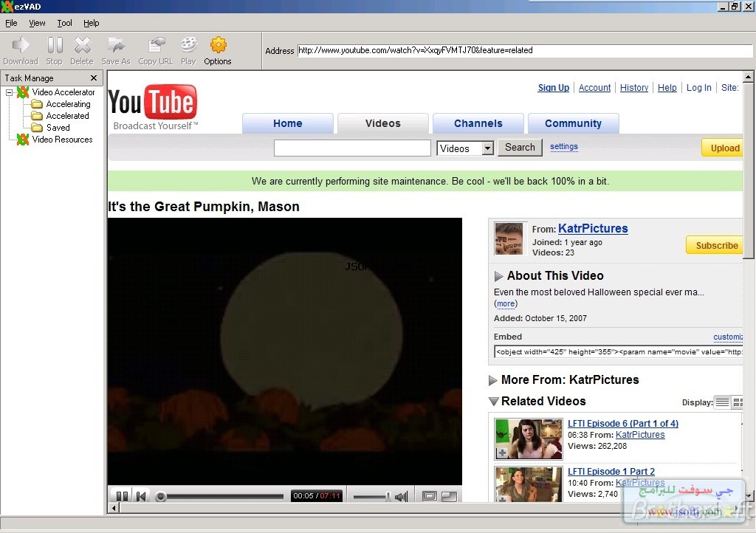Click the (more) description link
The image size is (756, 533).
pos(506,303)
